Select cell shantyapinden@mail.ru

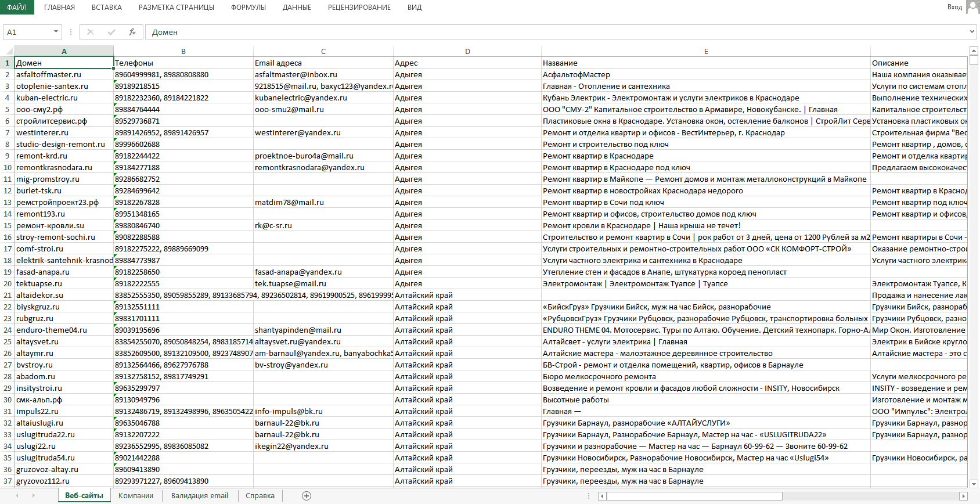(323, 330)
